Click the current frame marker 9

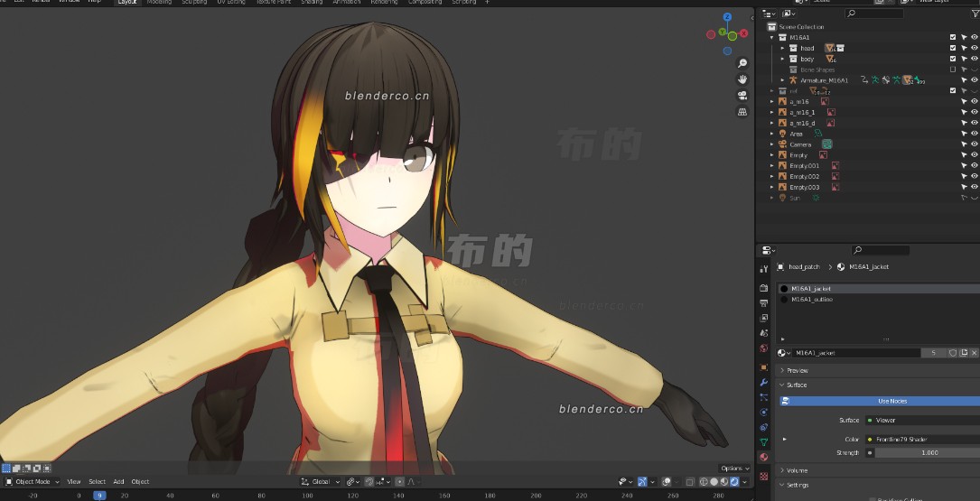click(x=99, y=496)
